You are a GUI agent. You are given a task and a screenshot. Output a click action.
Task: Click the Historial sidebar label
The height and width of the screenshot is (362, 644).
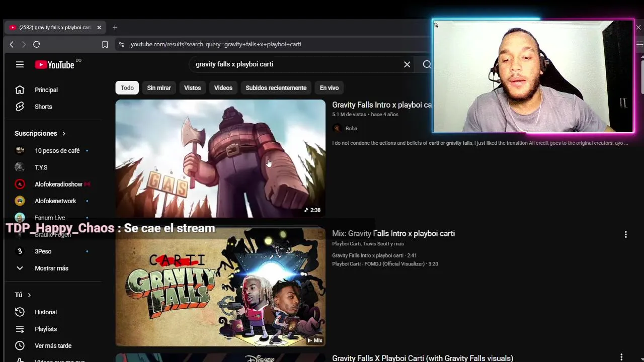pos(46,312)
